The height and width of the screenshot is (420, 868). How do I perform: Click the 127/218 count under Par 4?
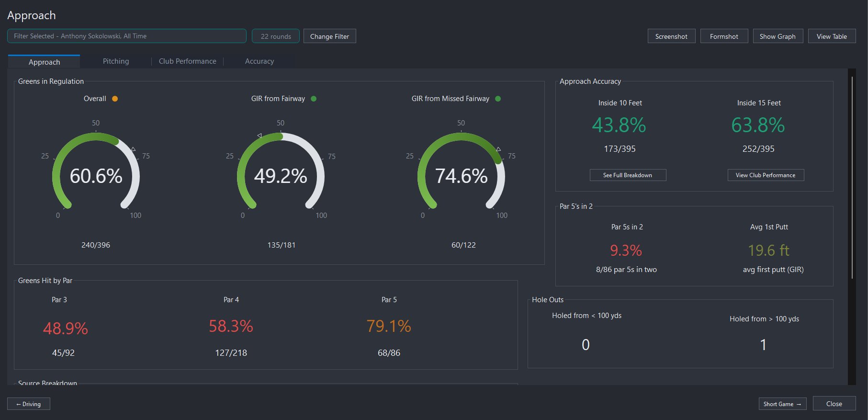231,353
